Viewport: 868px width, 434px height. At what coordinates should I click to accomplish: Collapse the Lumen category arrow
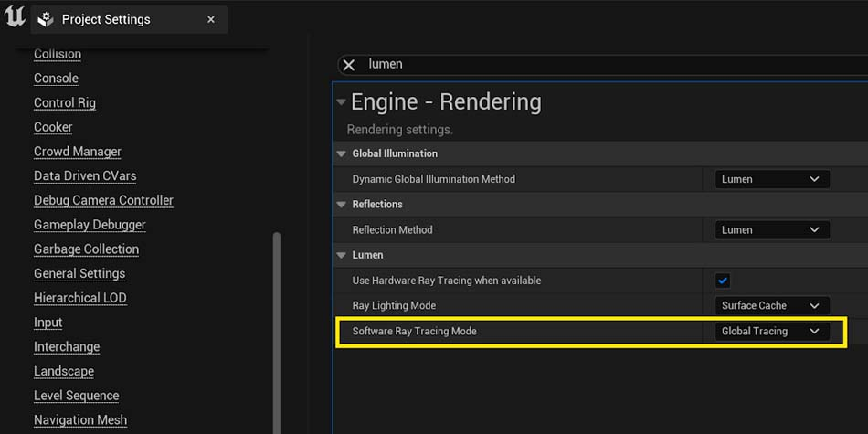pos(341,255)
